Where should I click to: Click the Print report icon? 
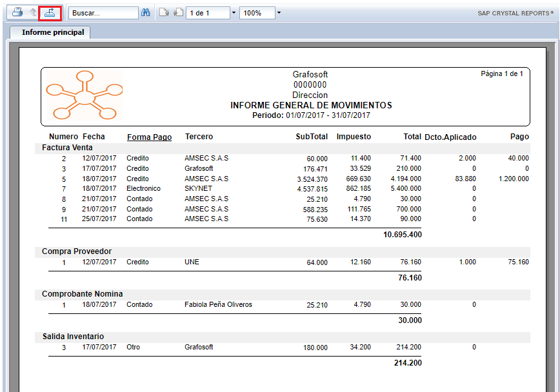(18, 12)
